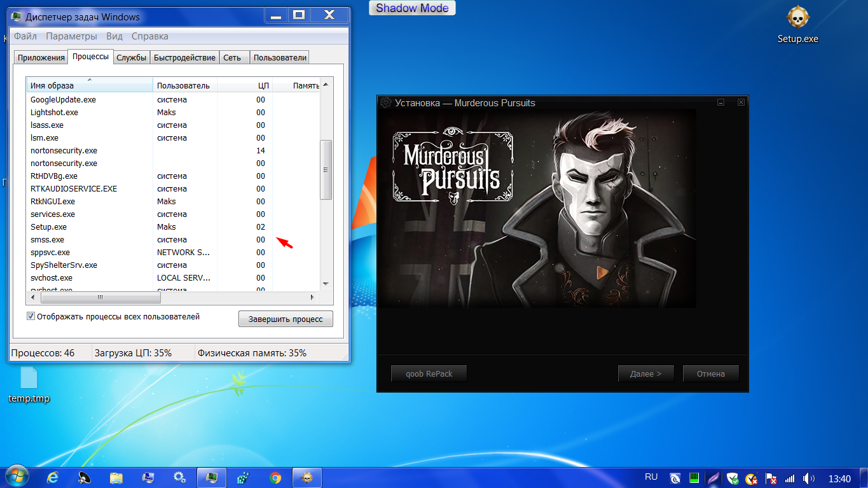Click the process list scroll up arrow

(x=326, y=84)
